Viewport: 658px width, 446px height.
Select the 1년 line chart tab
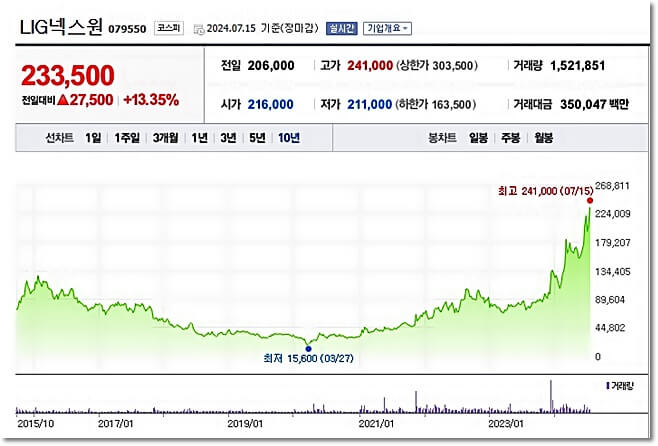pyautogui.click(x=199, y=138)
